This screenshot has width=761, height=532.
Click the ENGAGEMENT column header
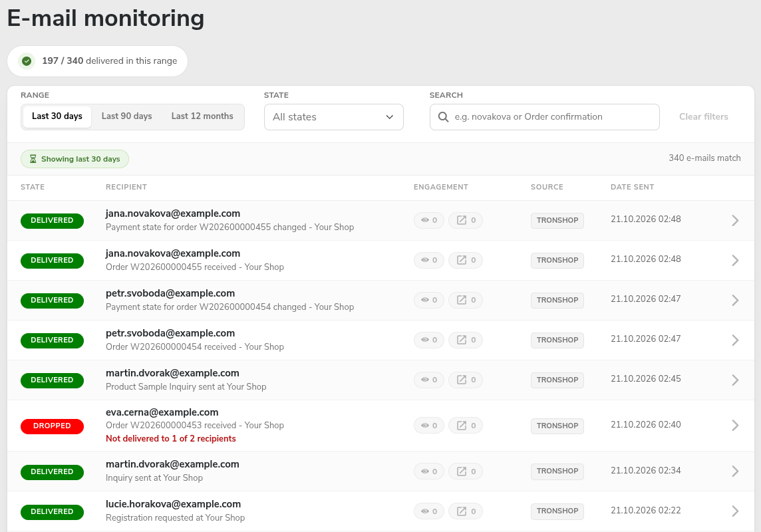tap(440, 187)
